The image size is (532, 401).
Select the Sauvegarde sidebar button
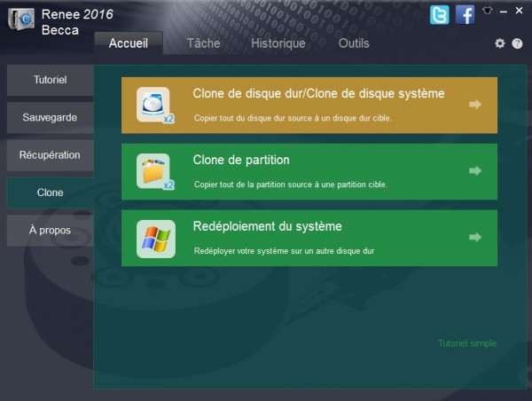click(x=50, y=117)
